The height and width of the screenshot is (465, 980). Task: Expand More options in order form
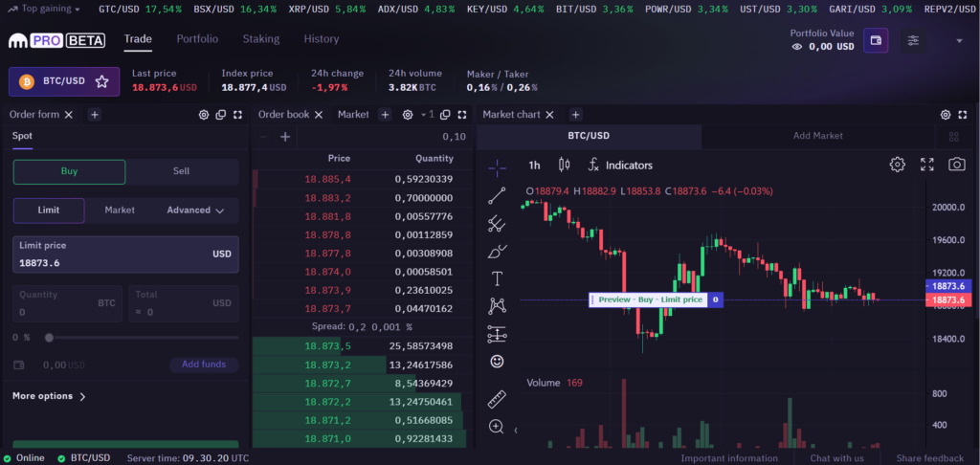pos(50,396)
